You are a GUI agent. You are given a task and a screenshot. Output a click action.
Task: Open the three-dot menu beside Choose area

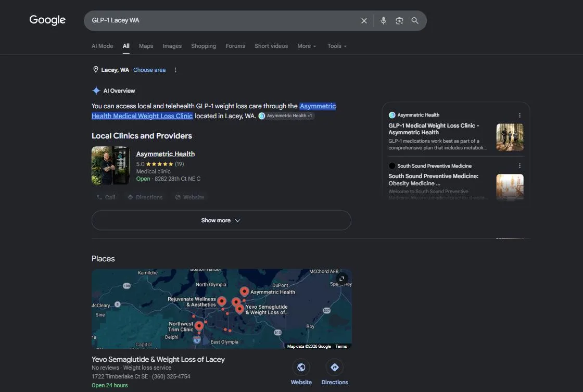coord(175,70)
